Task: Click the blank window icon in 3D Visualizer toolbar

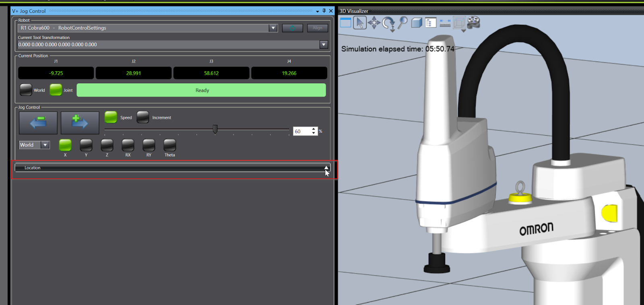Action: [346, 23]
